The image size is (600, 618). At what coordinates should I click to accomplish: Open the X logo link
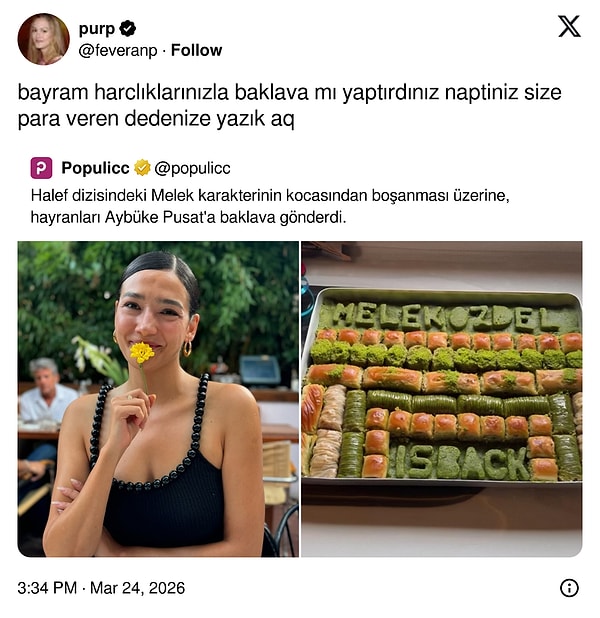(569, 26)
